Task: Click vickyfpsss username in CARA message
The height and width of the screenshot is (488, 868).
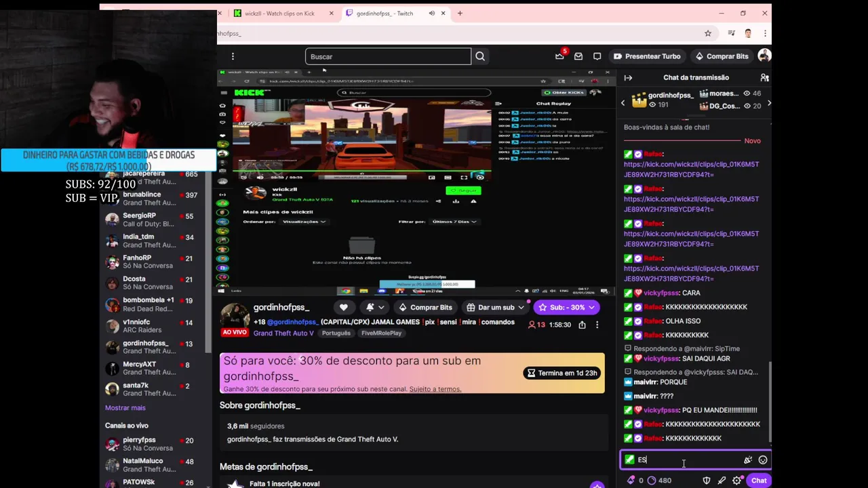Action: tap(661, 293)
